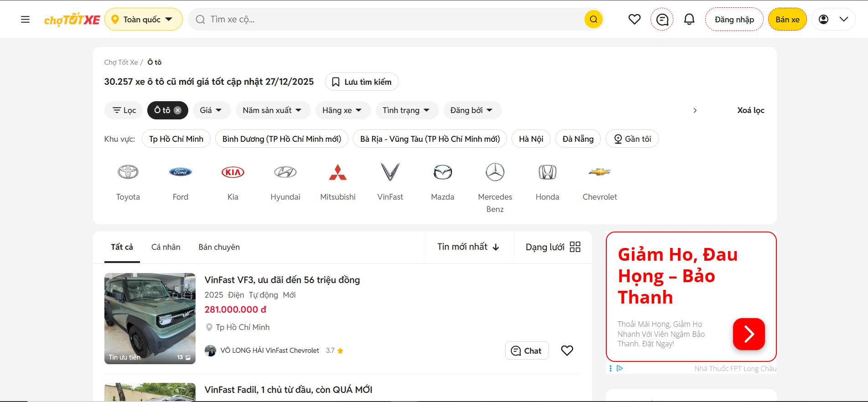Open the Giá price filter dropdown
868x402 pixels.
point(211,110)
